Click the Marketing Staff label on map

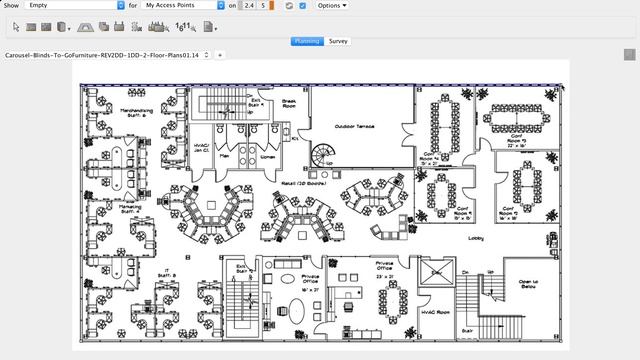(130, 209)
